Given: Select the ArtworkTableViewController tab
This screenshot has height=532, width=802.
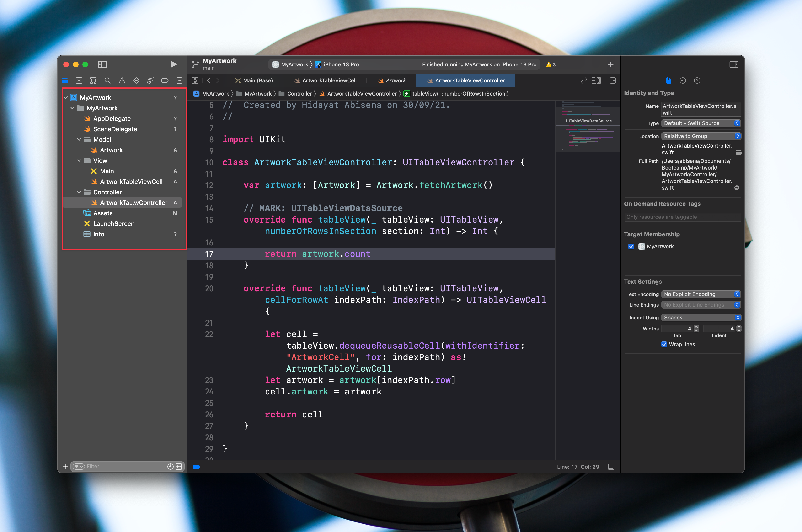Looking at the screenshot, I should pos(465,80).
